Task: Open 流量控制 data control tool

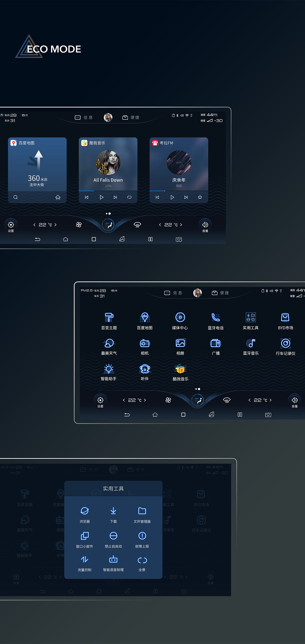Action: click(85, 564)
